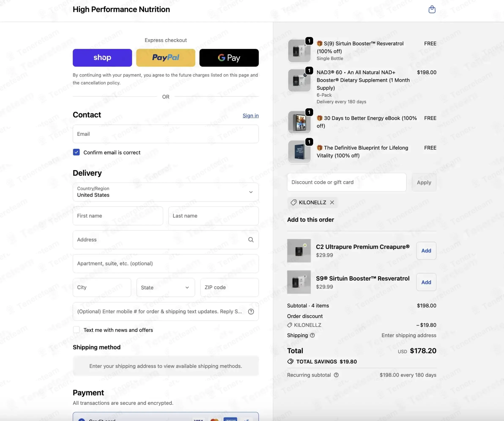Click the "Subtotal · 4 items" label
Screen dimensions: 504x421
tap(308, 306)
